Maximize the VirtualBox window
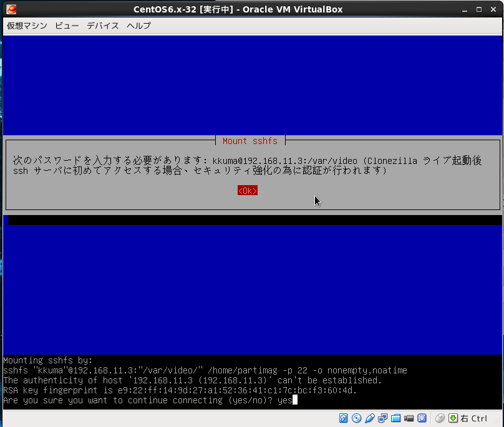Image resolution: width=504 pixels, height=427 pixels. click(x=478, y=9)
